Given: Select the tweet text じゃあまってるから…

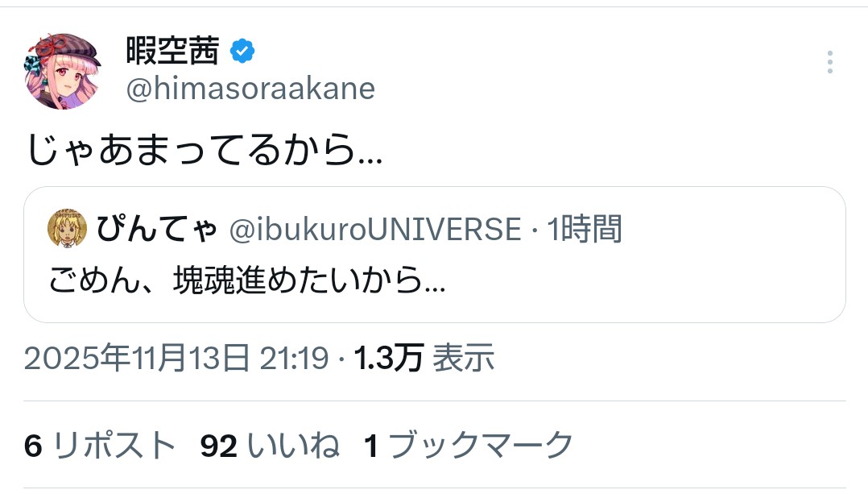Looking at the screenshot, I should 205,151.
